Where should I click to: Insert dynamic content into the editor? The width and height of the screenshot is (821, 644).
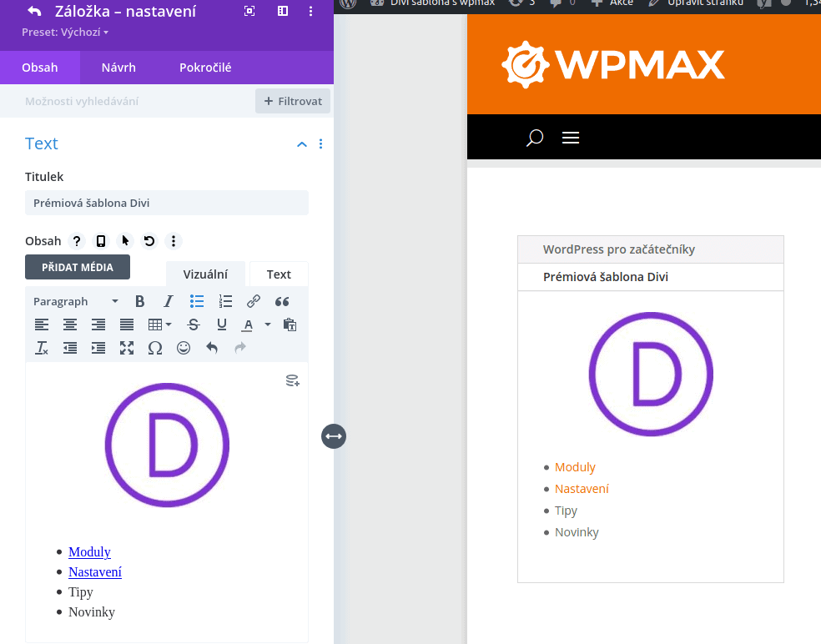pyautogui.click(x=293, y=380)
